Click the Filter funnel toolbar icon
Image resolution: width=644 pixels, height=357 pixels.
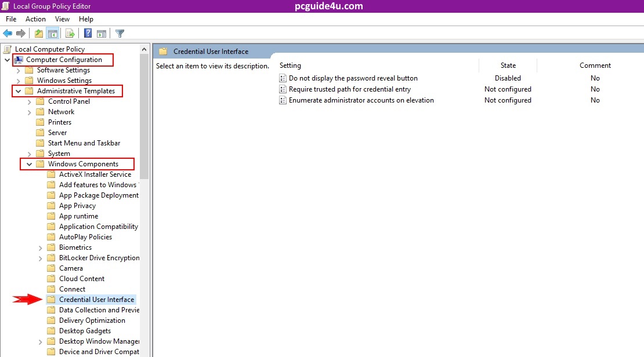point(120,34)
